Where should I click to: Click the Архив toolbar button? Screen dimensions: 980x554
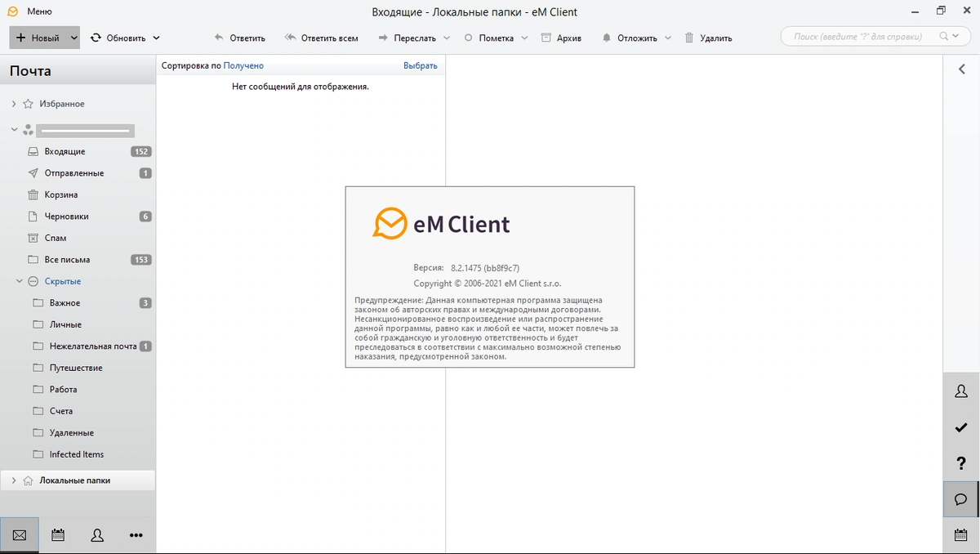pyautogui.click(x=561, y=38)
